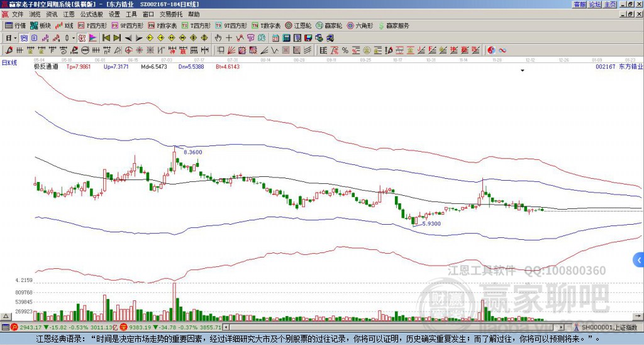Image resolution: width=644 pixels, height=345 pixels.
Task: Click the percent sign tool
Action: [345, 50]
